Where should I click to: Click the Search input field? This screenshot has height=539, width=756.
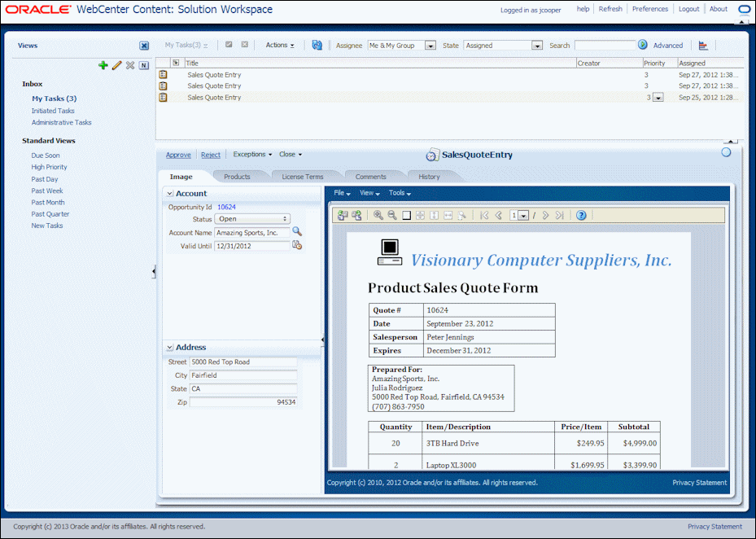click(x=605, y=45)
